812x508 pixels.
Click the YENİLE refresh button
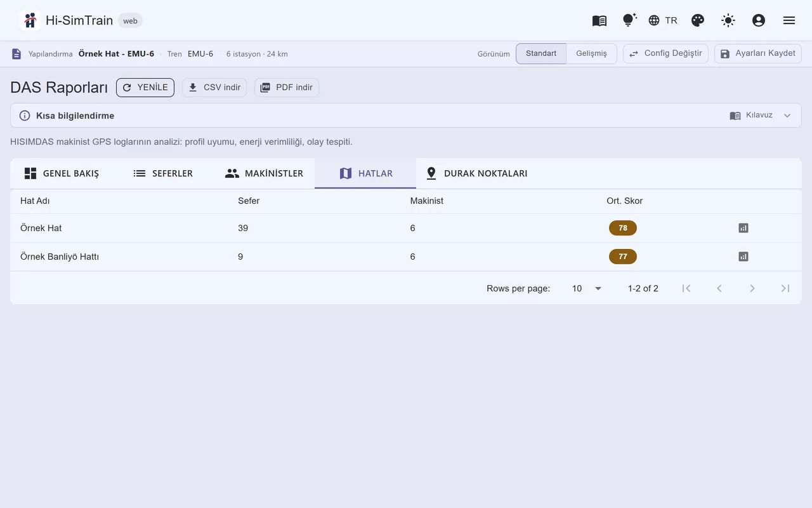coord(145,88)
